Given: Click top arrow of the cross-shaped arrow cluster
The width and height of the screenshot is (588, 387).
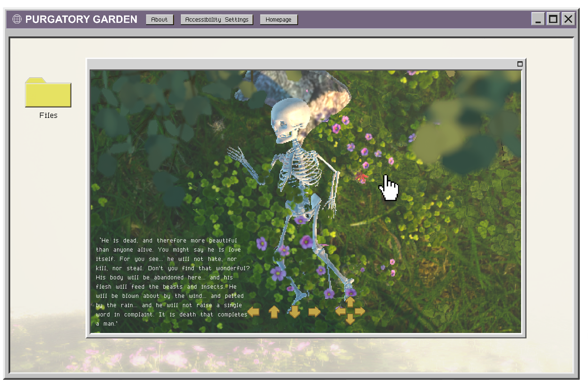Looking at the screenshot, I should click(350, 302).
